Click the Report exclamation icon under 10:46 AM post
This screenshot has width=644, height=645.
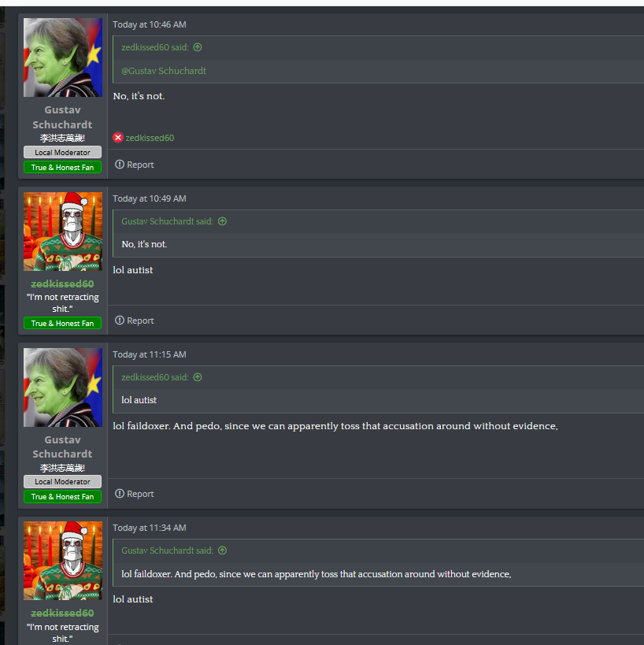(x=119, y=165)
